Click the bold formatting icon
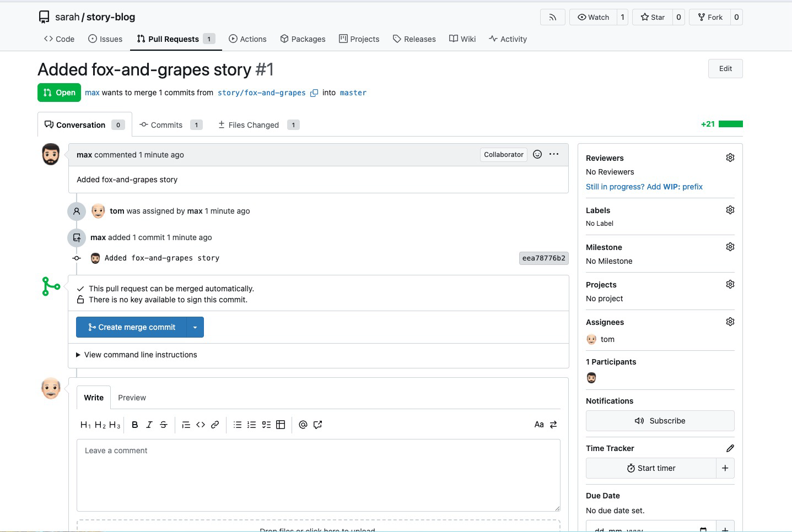Image resolution: width=792 pixels, height=532 pixels. coord(134,425)
